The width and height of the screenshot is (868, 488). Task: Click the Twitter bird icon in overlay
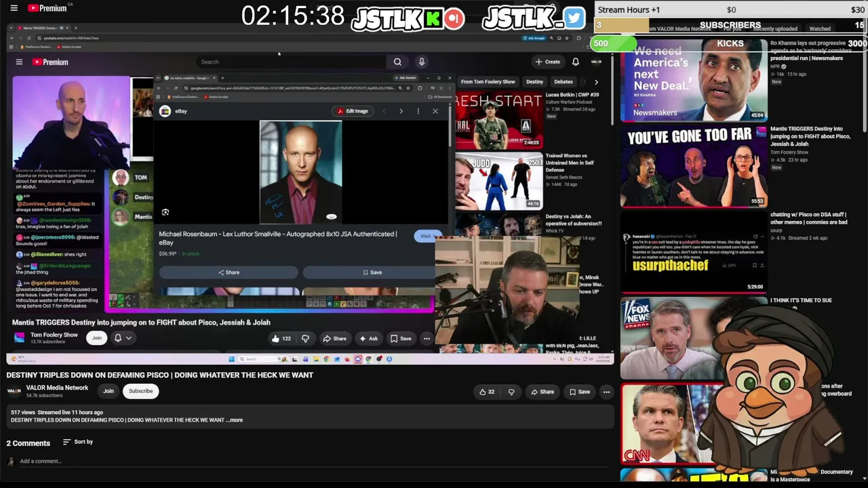click(x=574, y=18)
